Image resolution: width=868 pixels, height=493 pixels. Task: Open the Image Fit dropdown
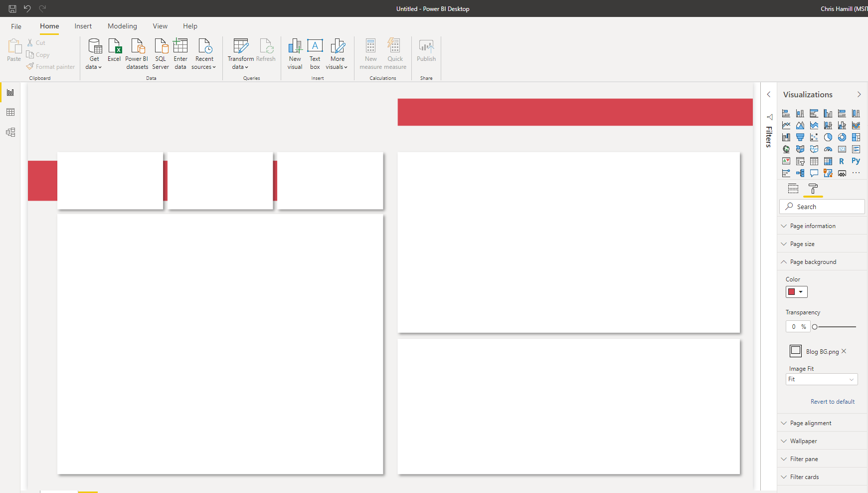821,379
